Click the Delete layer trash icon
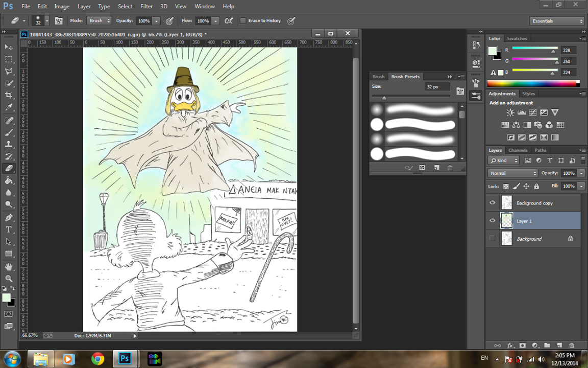Viewport: 588px width, 368px height. pos(571,346)
